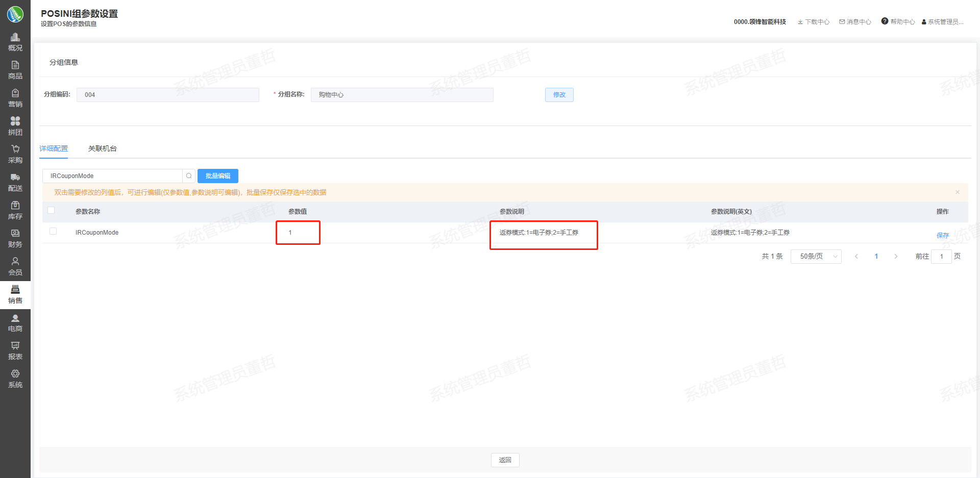Open the 会员 members section
This screenshot has width=980, height=478.
[15, 267]
